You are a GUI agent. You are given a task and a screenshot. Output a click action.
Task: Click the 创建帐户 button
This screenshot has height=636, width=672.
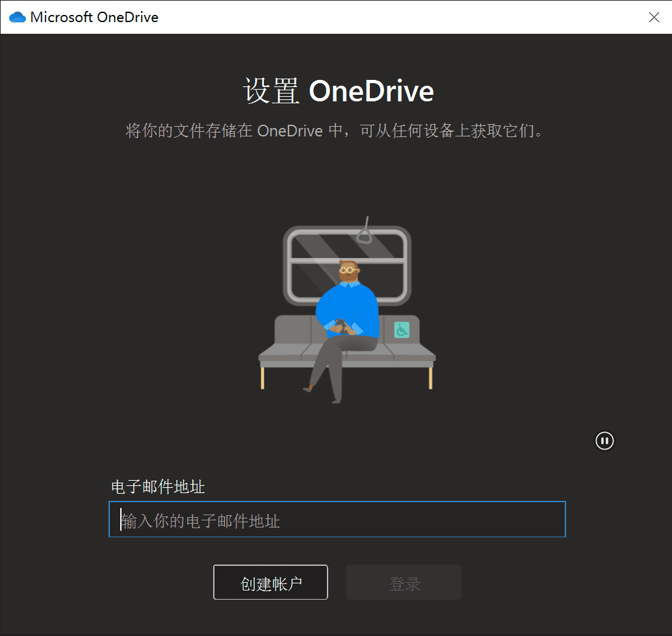270,583
